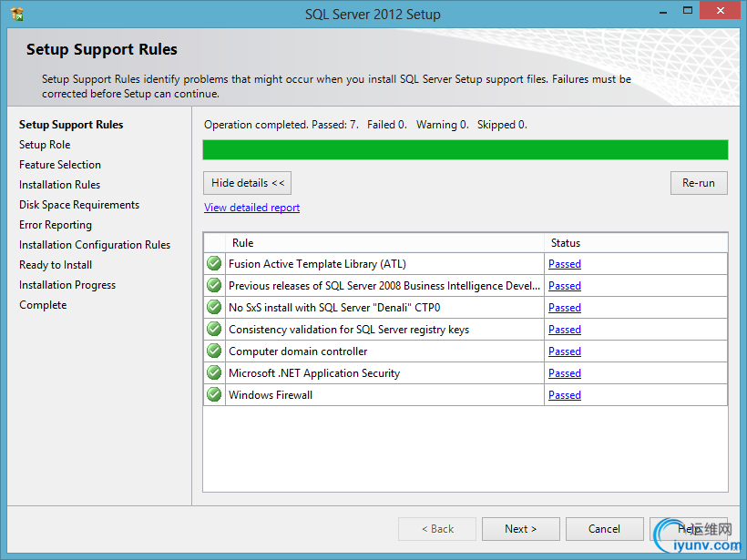747x560 pixels.
Task: Select Complete step in sidebar
Action: coord(43,305)
